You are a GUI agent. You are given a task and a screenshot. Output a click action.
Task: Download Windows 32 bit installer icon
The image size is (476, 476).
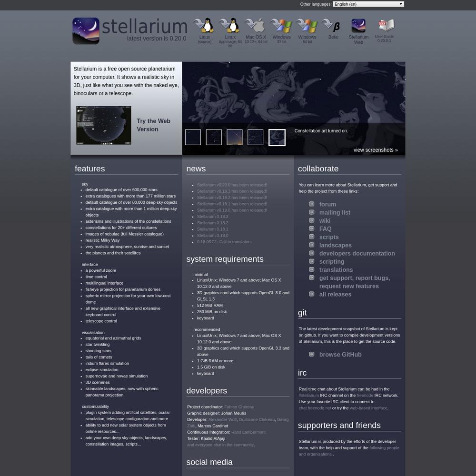click(281, 26)
